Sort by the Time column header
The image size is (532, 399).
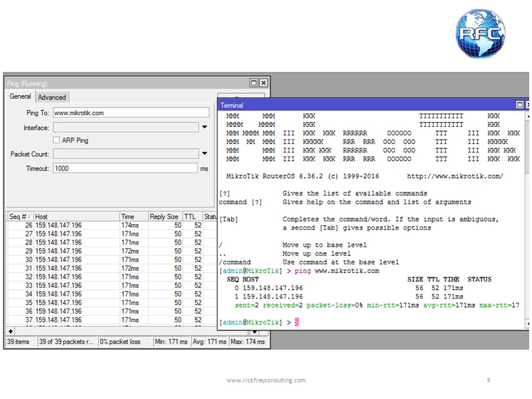[x=134, y=217]
